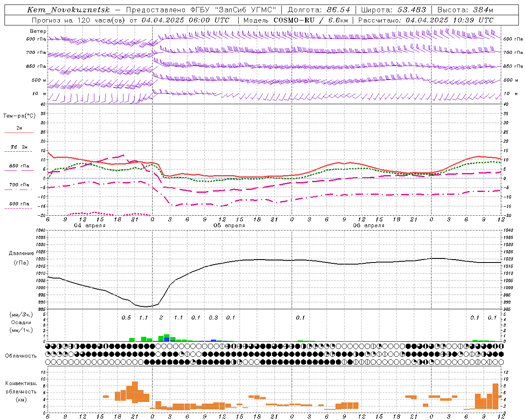The image size is (525, 420).
Task: Click the '0.5' three-hour precipitation value
Action: (126, 317)
